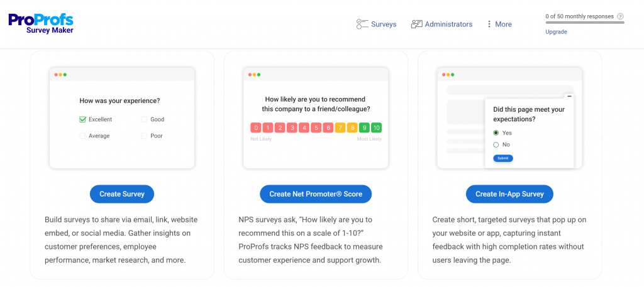The image size is (644, 287).
Task: Click the ProProfs Survey Maker logo
Action: (x=41, y=23)
